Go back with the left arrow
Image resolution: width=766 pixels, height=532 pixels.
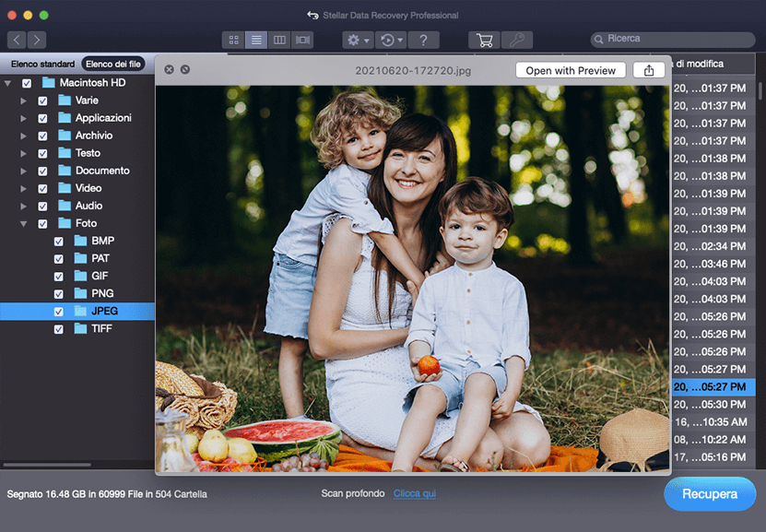point(17,40)
